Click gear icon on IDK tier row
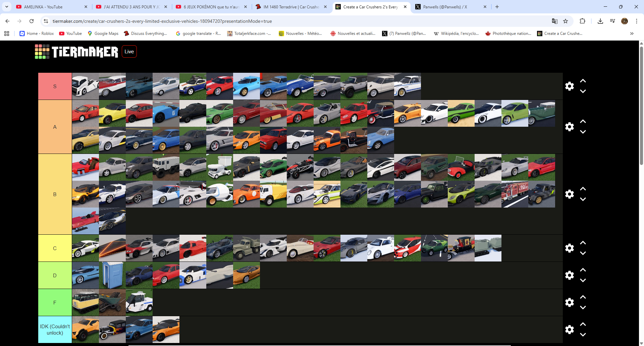 tap(569, 330)
